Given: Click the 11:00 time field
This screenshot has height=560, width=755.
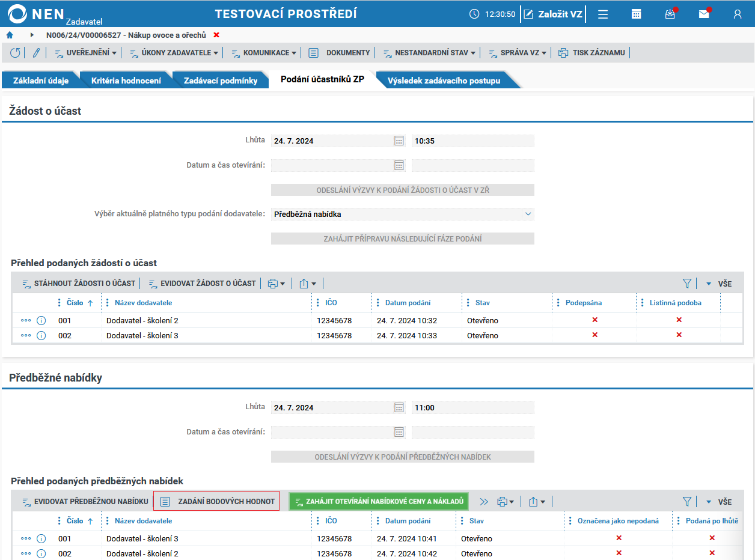Looking at the screenshot, I should click(x=472, y=407).
